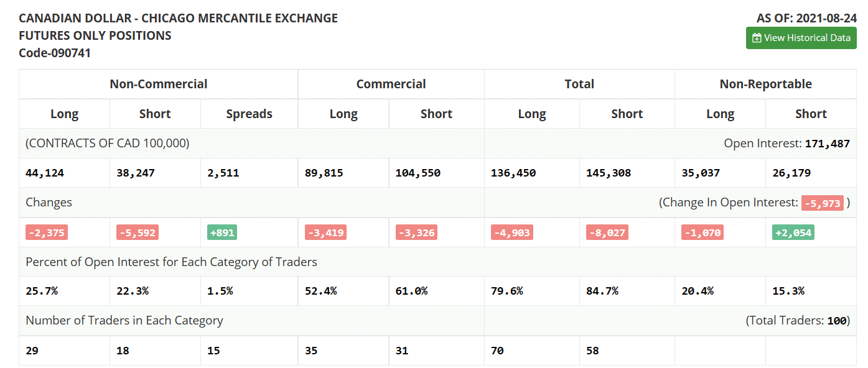
Task: Click the Total Traders count of 100
Action: [x=836, y=320]
